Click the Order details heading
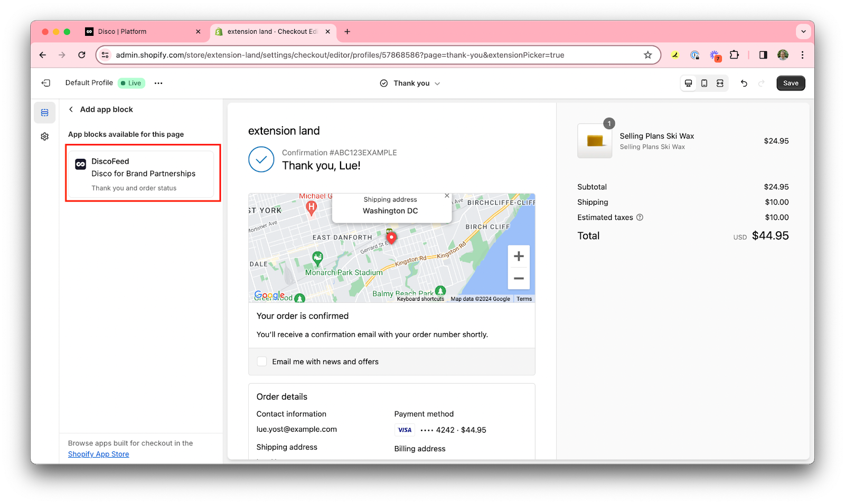The width and height of the screenshot is (845, 504). pos(281,397)
